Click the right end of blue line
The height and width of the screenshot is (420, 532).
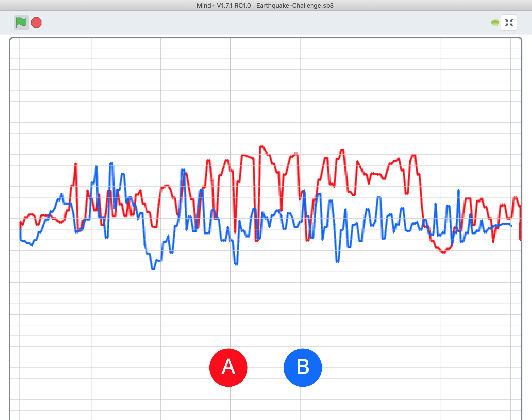[x=511, y=226]
